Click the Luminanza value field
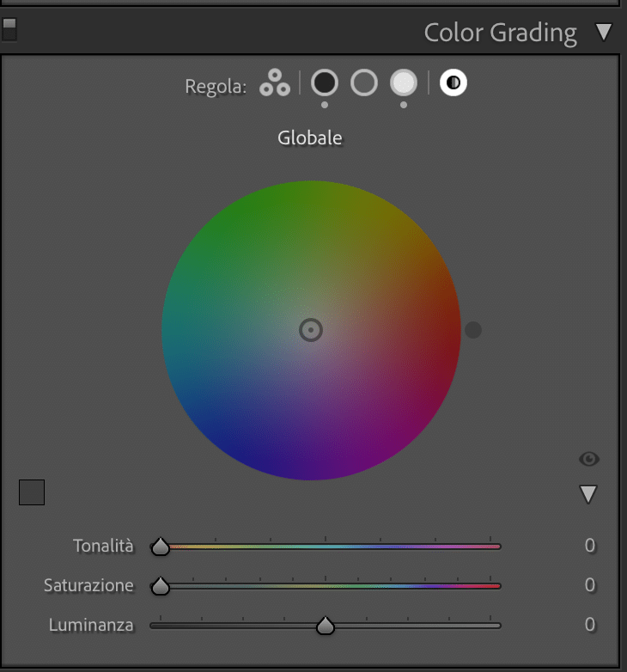The height and width of the screenshot is (672, 627). [x=590, y=625]
